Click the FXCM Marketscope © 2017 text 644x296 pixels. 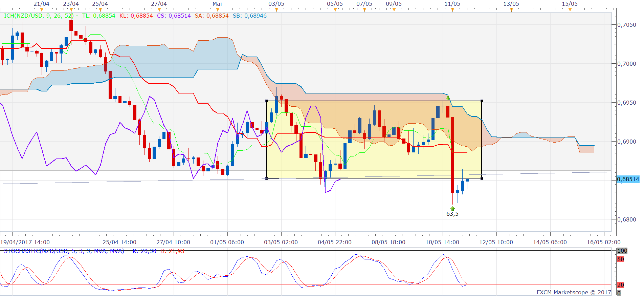[x=574, y=292]
